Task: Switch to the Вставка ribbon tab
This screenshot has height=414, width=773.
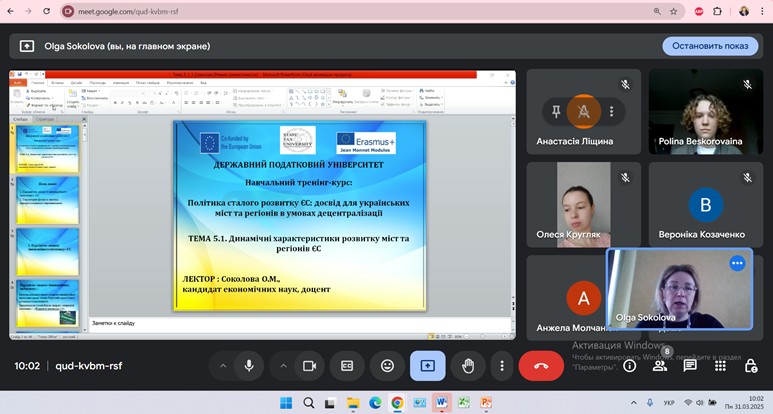Action: click(57, 83)
